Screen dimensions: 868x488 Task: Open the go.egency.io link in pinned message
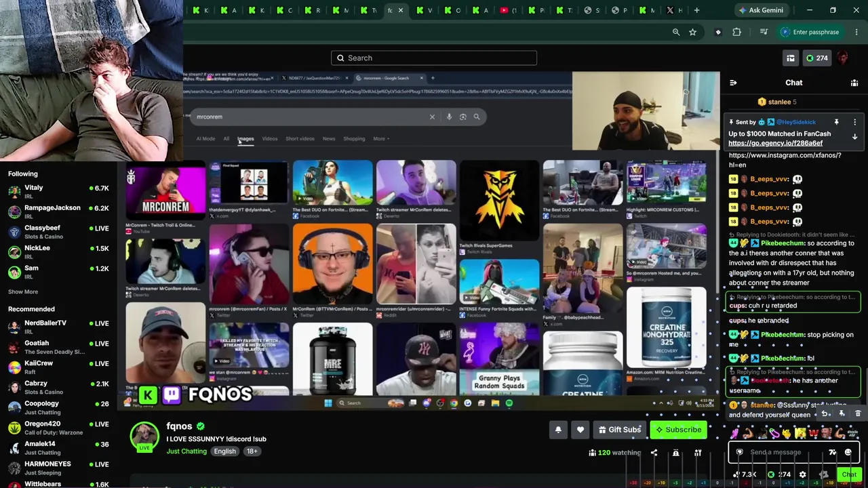[776, 143]
